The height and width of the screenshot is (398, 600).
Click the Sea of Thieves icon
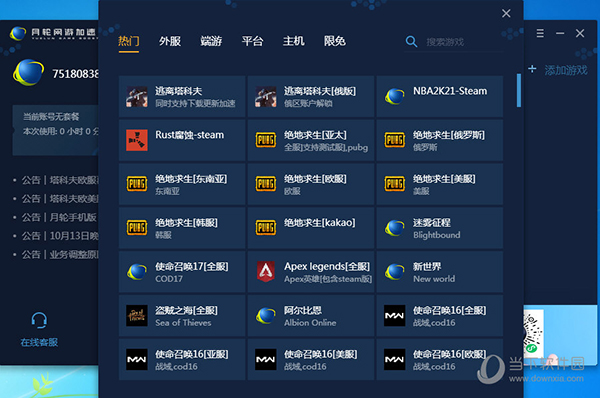137,316
